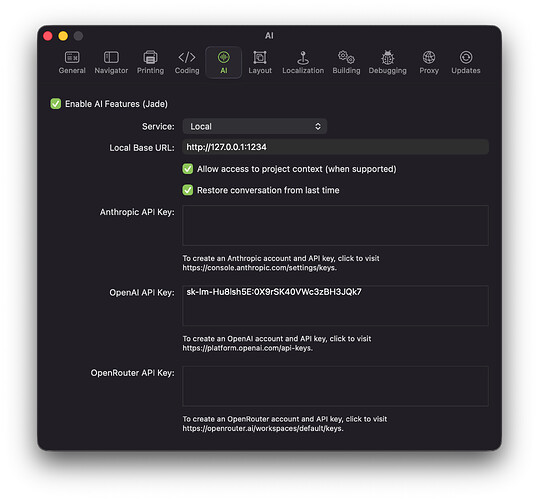The width and height of the screenshot is (539, 500).
Task: Disable Enable AI Features (Jade) checkbox
Action: [56, 104]
